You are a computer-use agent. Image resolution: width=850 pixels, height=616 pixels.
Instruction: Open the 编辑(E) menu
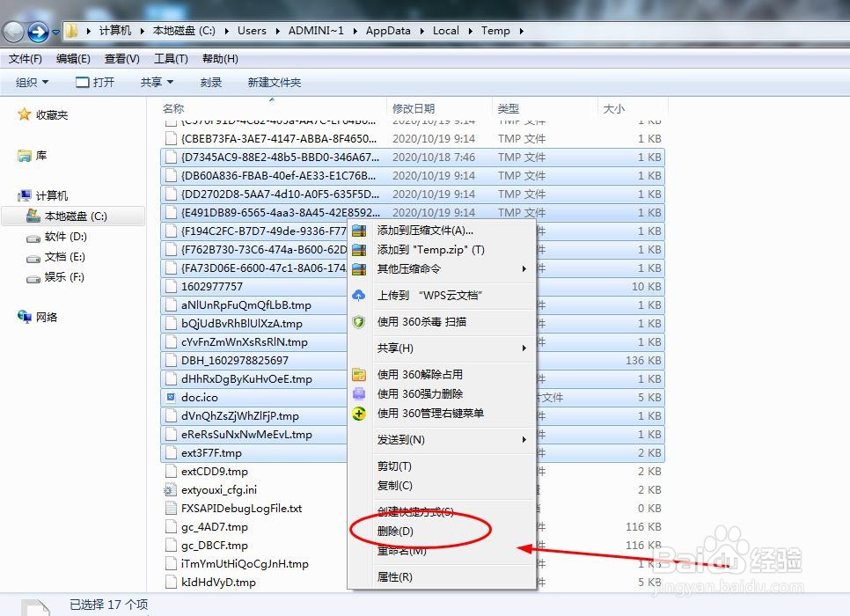tap(73, 59)
